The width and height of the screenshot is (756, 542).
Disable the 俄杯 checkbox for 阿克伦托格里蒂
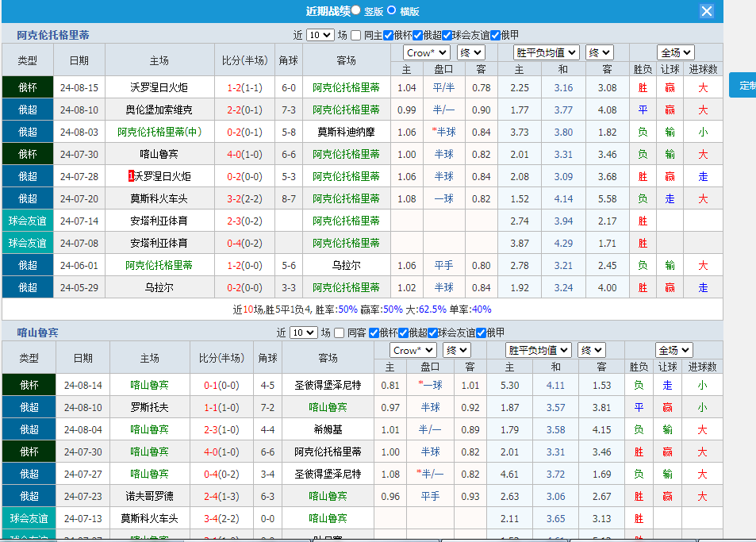click(388, 36)
